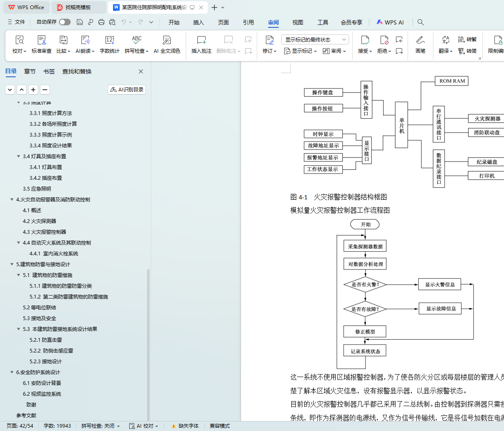Open the 显示标记的最终状态 dropdown
This screenshot has height=431, width=504.
315,39
